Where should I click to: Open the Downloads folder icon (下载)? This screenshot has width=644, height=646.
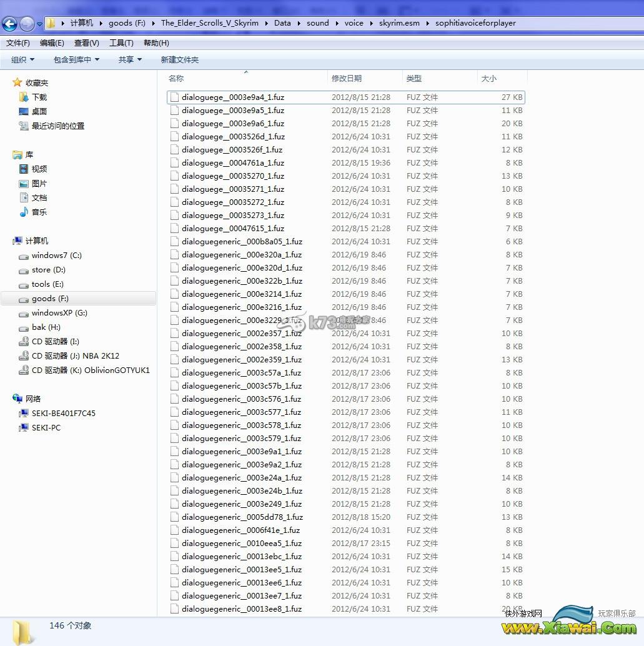click(x=24, y=97)
